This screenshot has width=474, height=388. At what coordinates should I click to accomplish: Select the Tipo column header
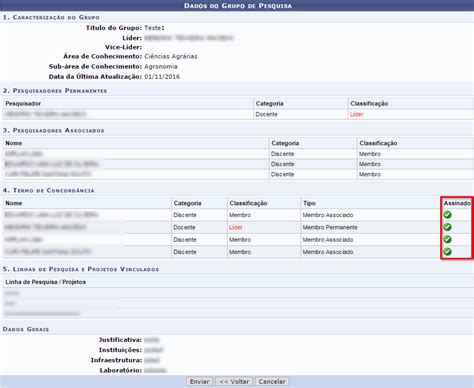tap(309, 203)
